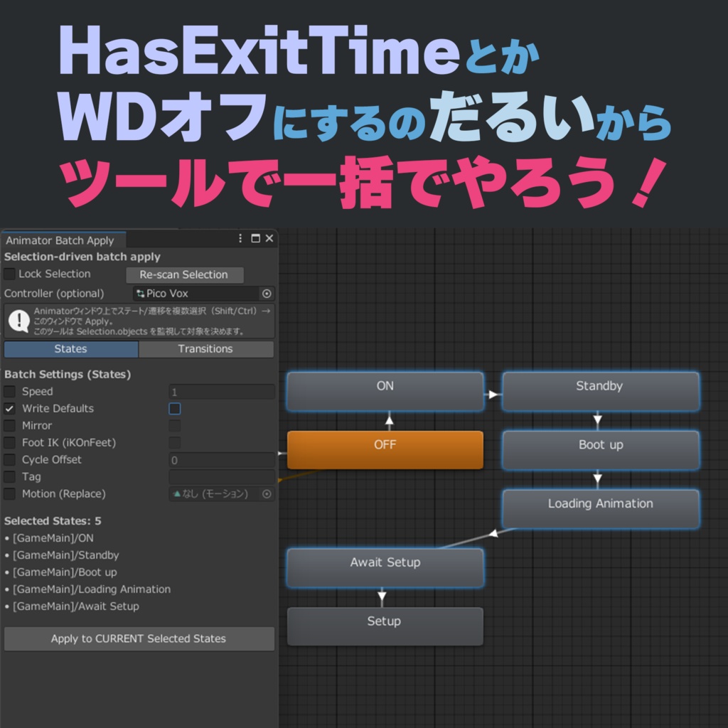Select the orange OFF state node
Viewport: 728px width, 728px height.
coord(385,449)
